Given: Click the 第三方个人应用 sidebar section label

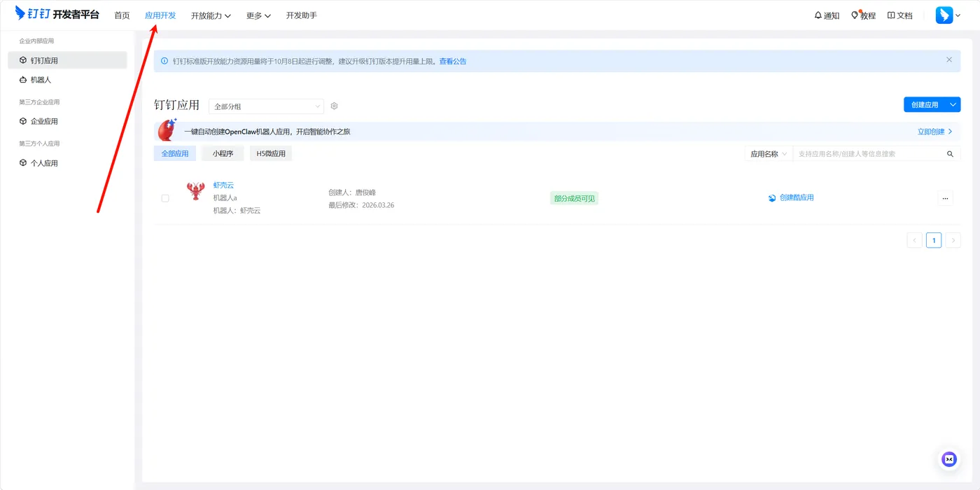Looking at the screenshot, I should click(39, 143).
